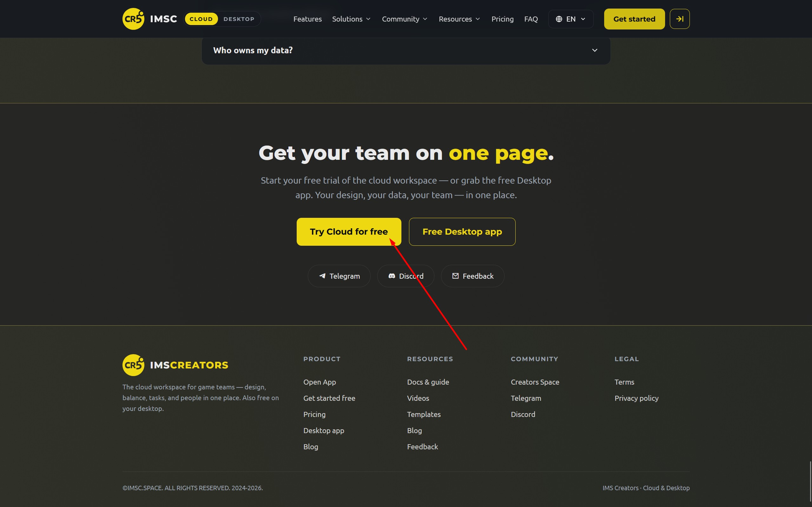Click the CR5 logo in the header
Screen dimensions: 812x507
click(x=133, y=19)
